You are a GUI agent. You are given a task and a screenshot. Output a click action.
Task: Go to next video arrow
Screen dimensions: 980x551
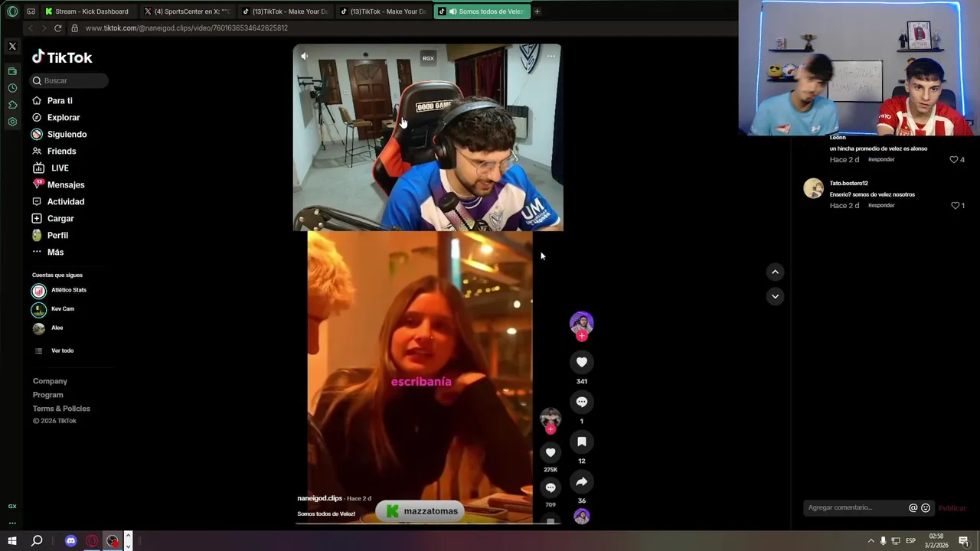[775, 296]
